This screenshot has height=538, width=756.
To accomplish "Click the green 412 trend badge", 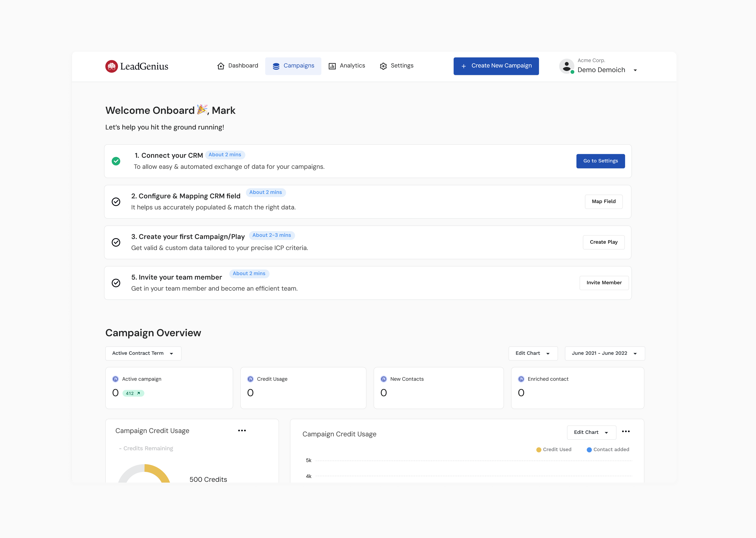I will tap(133, 393).
